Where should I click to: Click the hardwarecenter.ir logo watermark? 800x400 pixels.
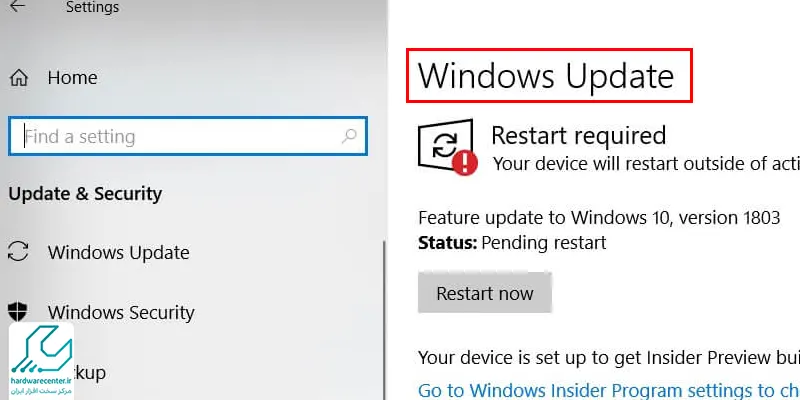click(41, 360)
